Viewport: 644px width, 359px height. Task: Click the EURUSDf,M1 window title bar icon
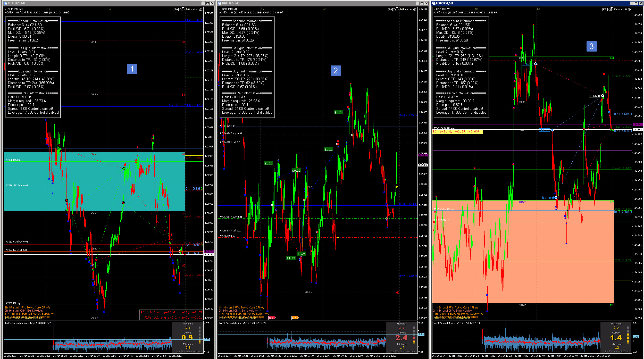pos(5,3)
